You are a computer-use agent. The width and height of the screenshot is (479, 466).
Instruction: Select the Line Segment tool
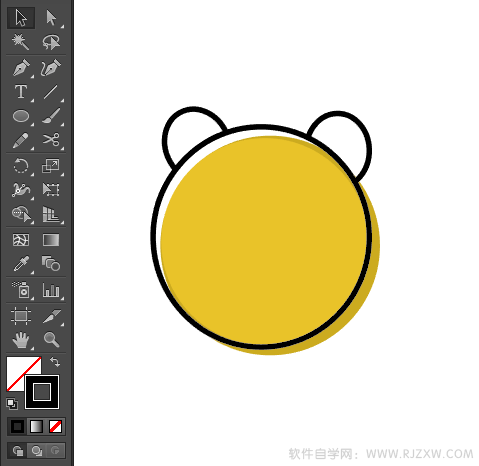(51, 92)
